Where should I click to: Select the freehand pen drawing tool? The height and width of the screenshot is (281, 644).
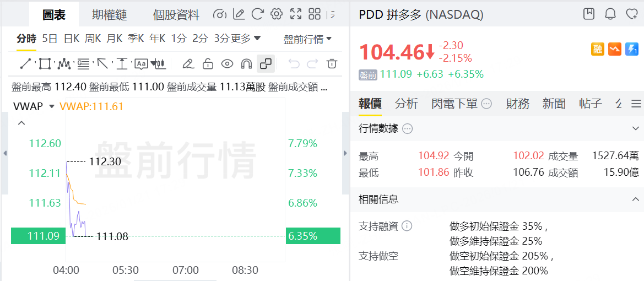(188, 64)
